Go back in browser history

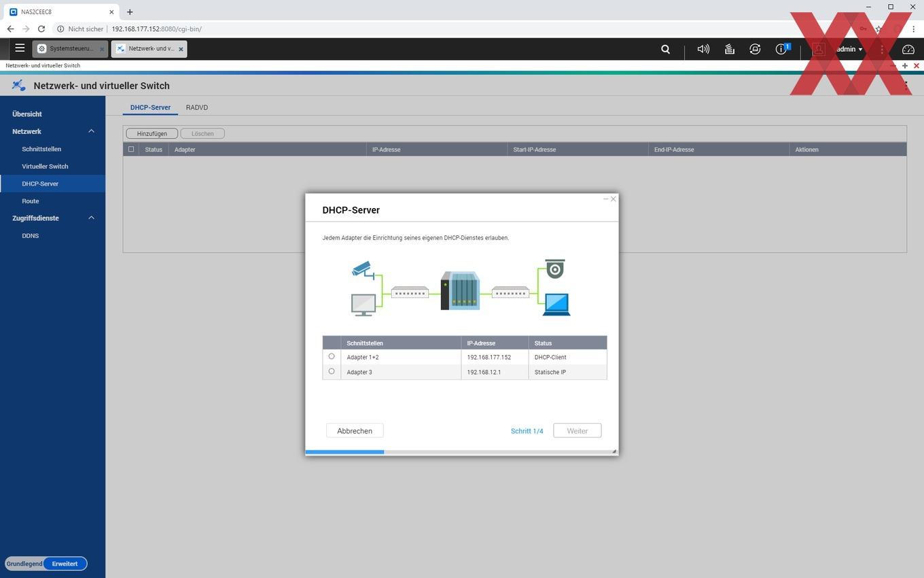coord(10,29)
